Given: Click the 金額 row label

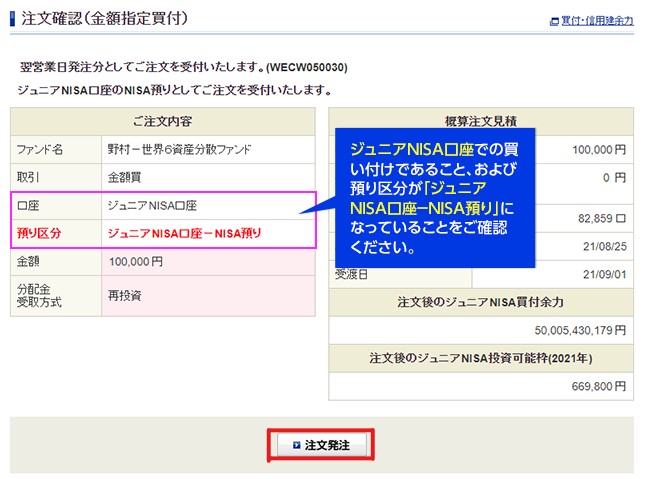Looking at the screenshot, I should (x=28, y=262).
